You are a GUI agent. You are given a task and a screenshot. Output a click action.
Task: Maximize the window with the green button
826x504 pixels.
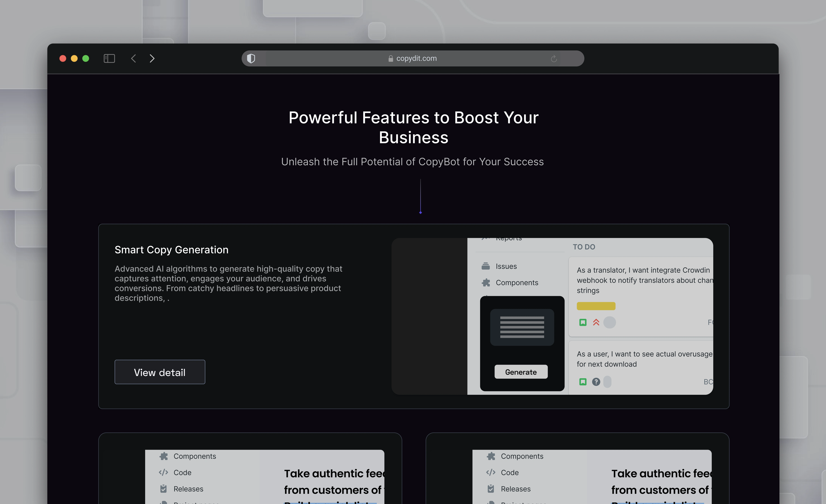(85, 58)
